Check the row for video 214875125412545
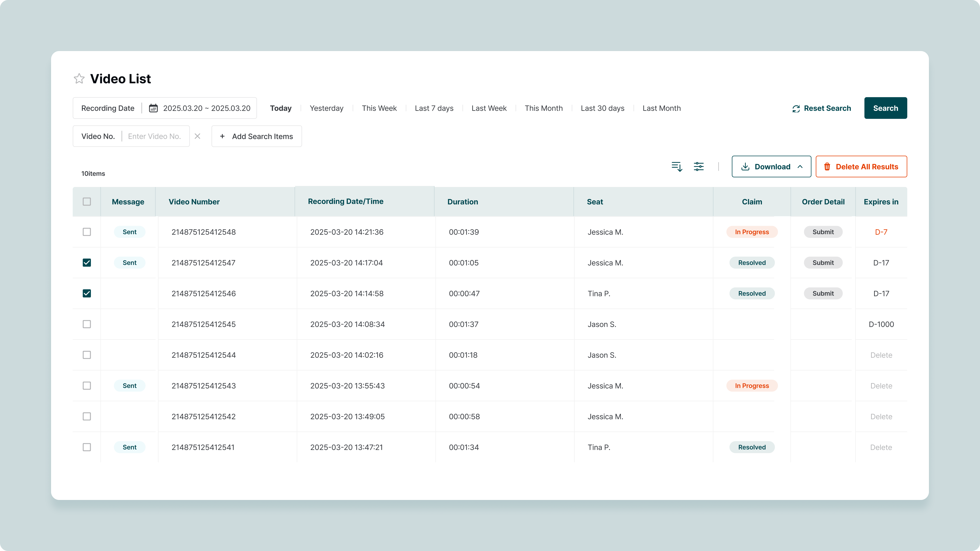 click(x=87, y=324)
